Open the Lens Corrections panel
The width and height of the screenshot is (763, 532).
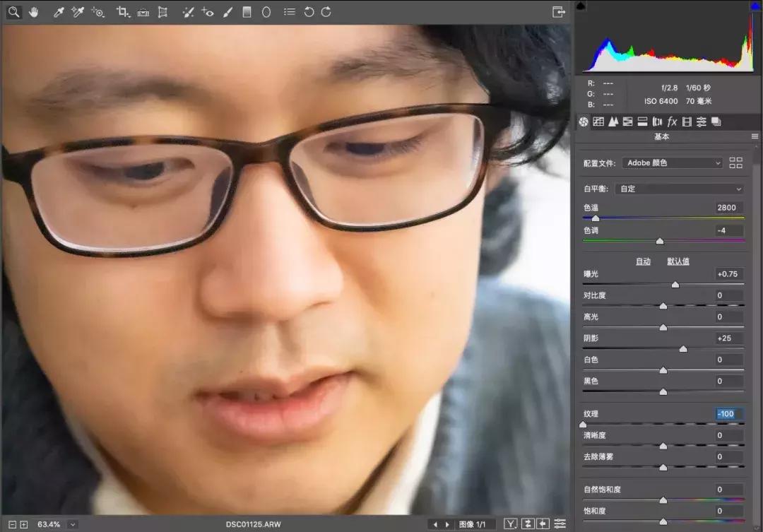[657, 122]
